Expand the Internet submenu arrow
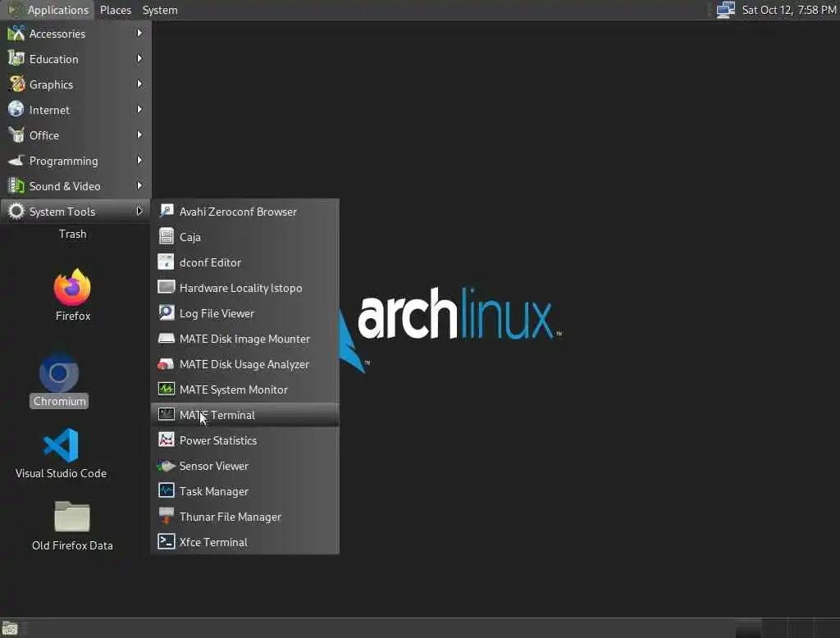The width and height of the screenshot is (840, 638). click(x=139, y=109)
